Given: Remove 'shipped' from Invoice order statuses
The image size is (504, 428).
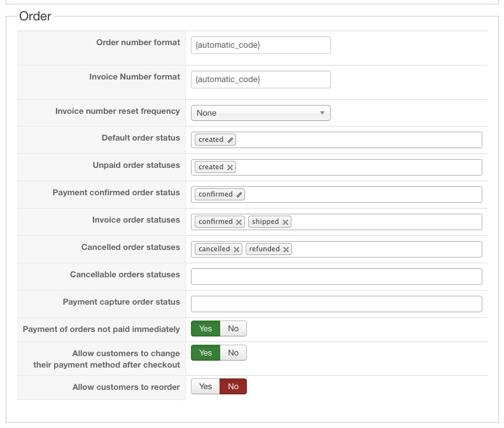Looking at the screenshot, I should (x=286, y=222).
